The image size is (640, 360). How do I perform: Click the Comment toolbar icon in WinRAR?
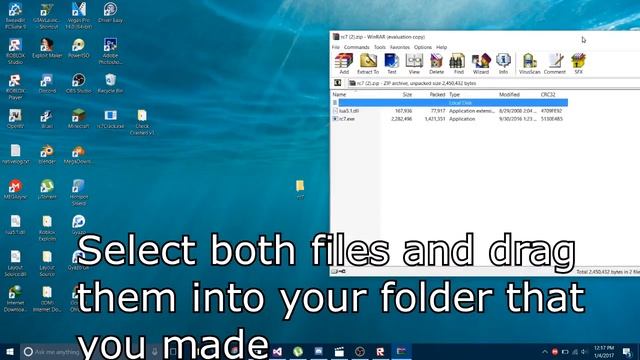click(555, 64)
